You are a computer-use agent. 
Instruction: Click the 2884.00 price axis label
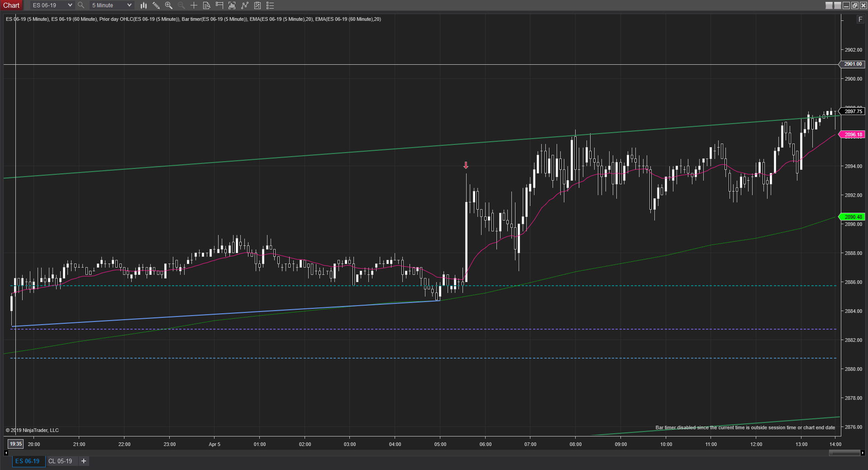[x=854, y=311]
